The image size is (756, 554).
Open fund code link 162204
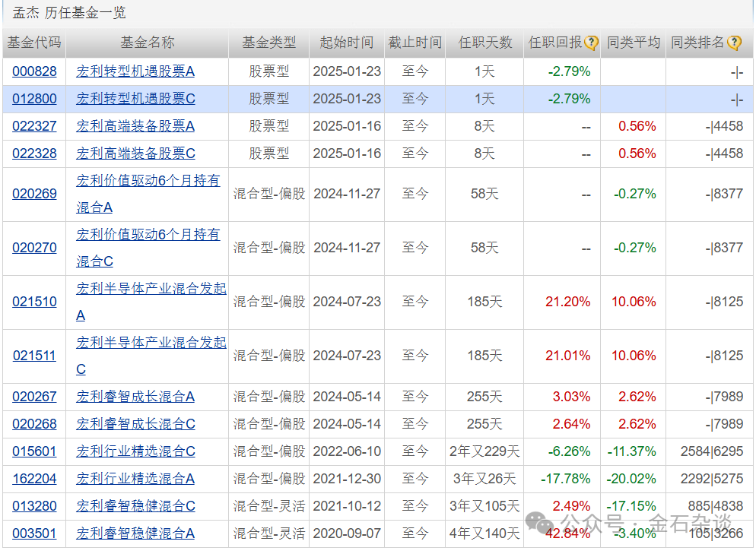click(x=34, y=480)
